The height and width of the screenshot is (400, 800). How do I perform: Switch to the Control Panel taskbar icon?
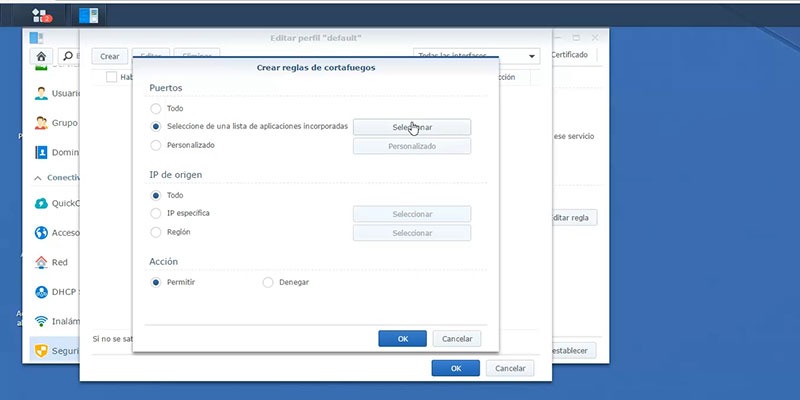point(88,16)
